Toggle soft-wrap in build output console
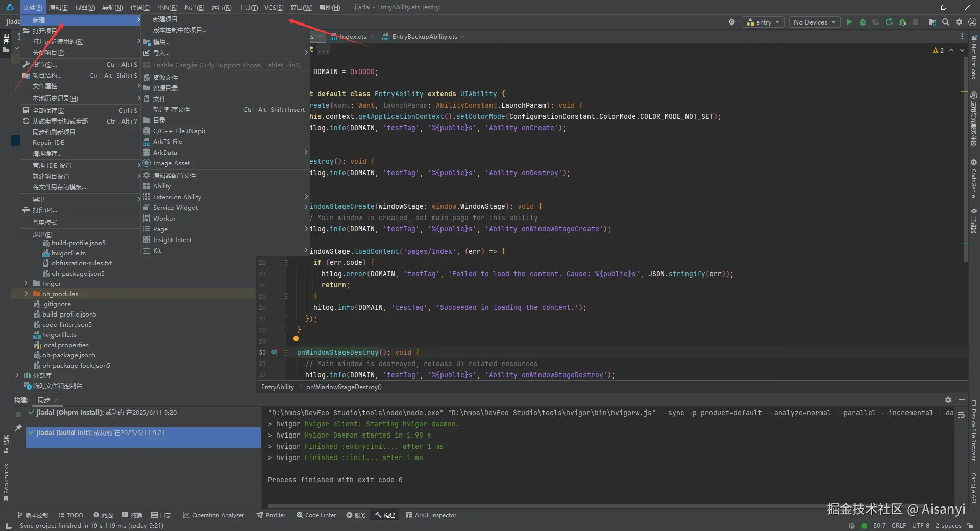Image resolution: width=980 pixels, height=531 pixels. point(961,415)
